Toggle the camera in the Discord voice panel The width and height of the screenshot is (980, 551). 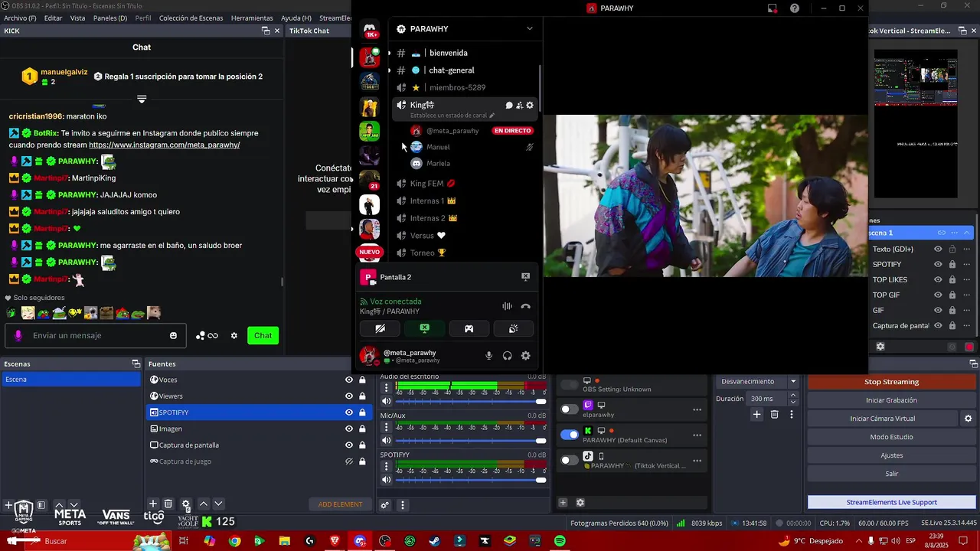click(381, 328)
